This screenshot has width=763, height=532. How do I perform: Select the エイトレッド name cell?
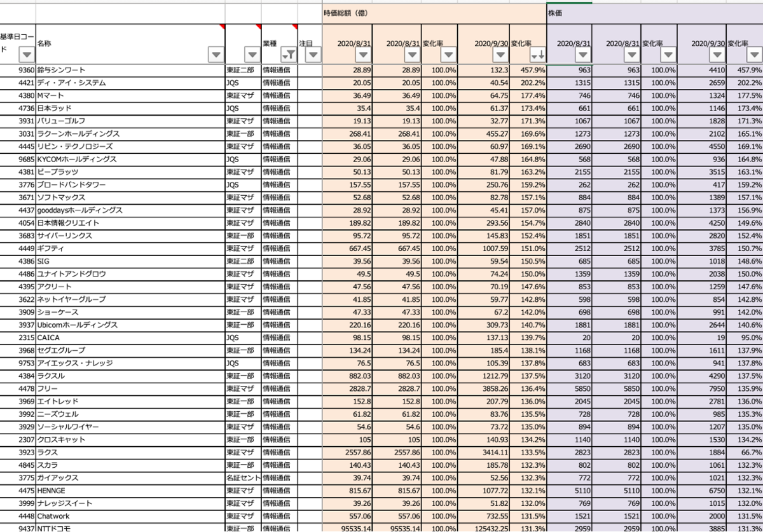pos(130,401)
